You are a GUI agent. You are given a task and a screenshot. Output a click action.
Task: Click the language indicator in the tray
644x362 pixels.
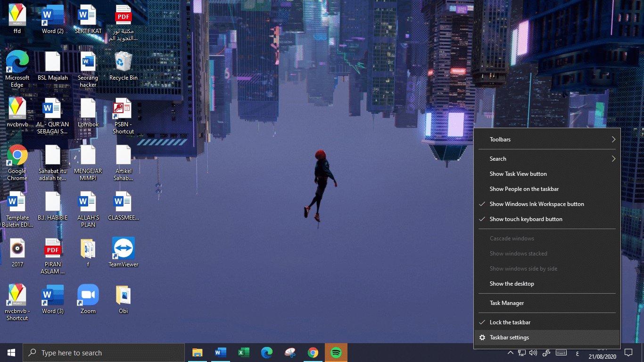click(578, 353)
